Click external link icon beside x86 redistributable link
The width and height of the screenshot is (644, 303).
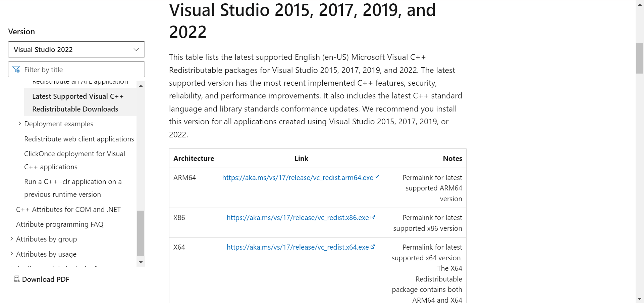[373, 217]
